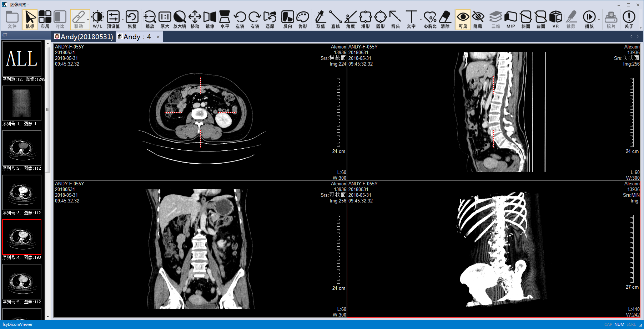
Task: Select the line (直线) measurement tool
Action: pyautogui.click(x=335, y=20)
